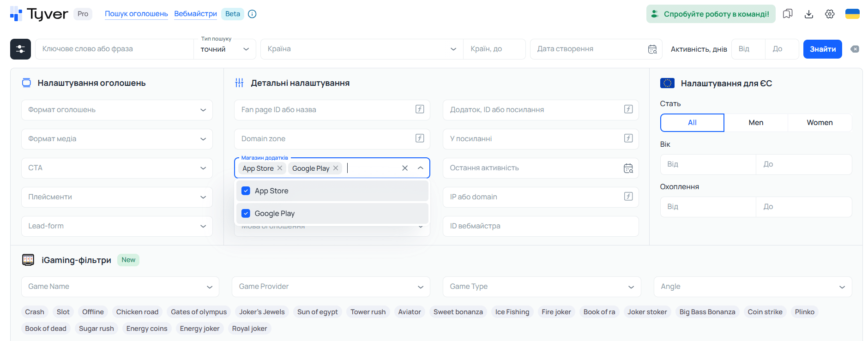Remove the Google Play chip
This screenshot has width=868, height=341.
[336, 168]
